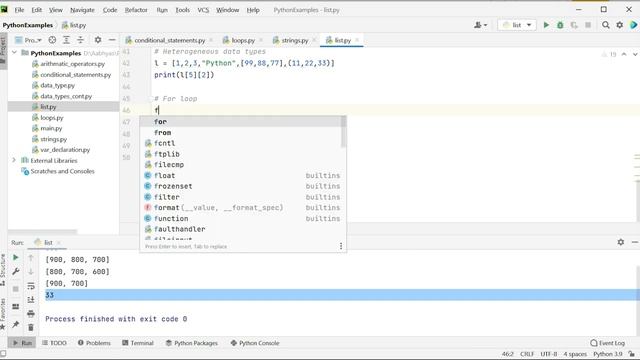Open the Problems tool window
Screen dimensions: 640x360
94,343
